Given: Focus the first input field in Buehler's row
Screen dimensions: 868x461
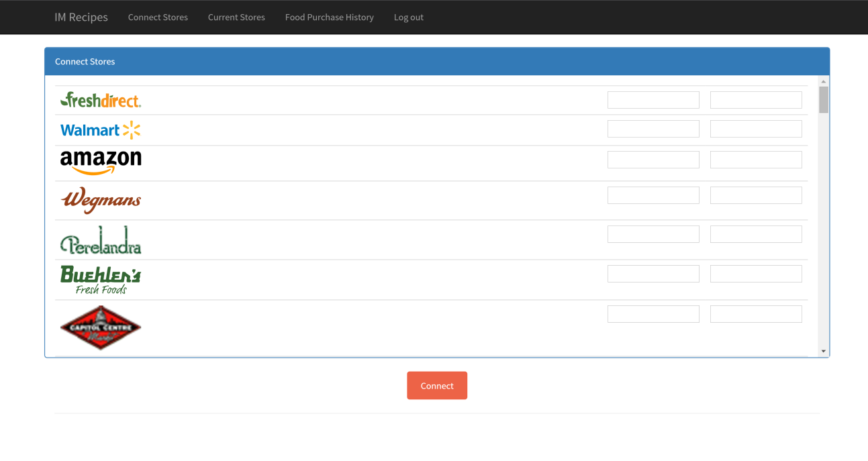Looking at the screenshot, I should pos(653,274).
